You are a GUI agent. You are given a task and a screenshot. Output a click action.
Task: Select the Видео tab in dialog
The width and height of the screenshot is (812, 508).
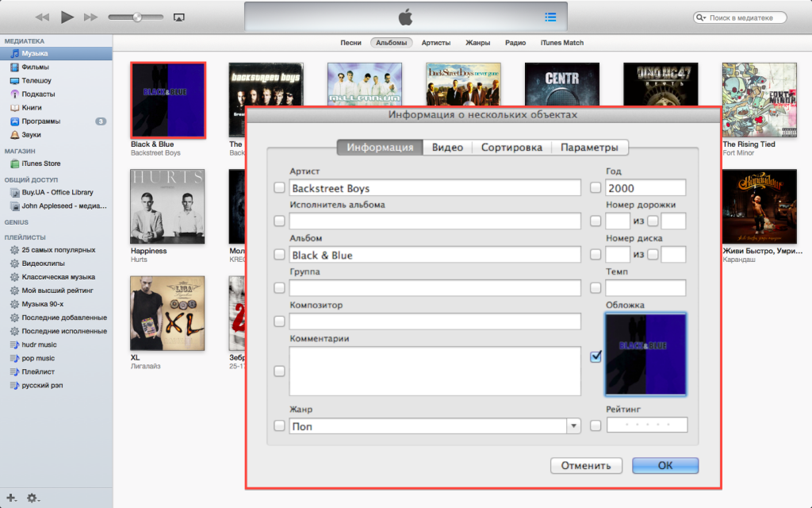(447, 147)
